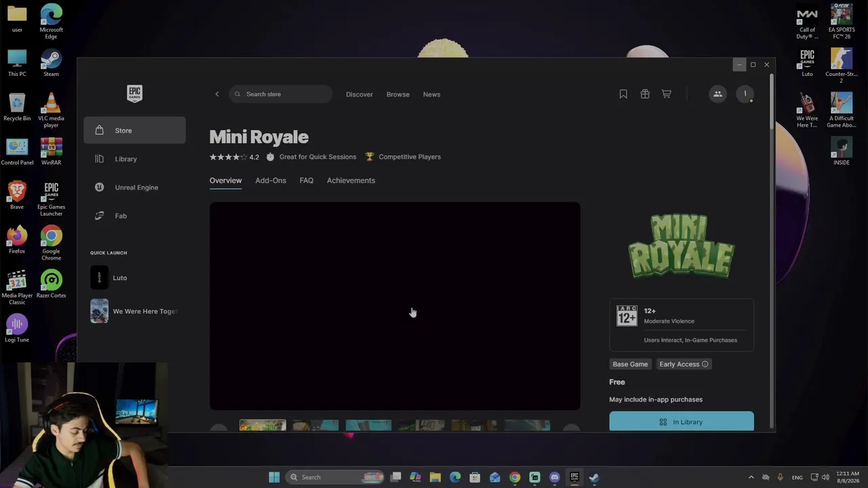Image resolution: width=868 pixels, height=488 pixels.
Task: Click the main media preview area
Action: [395, 306]
